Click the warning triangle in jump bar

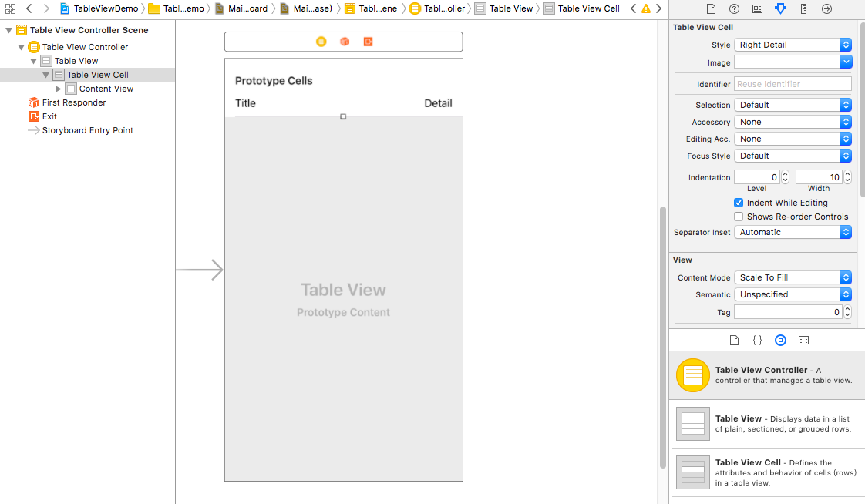pyautogui.click(x=646, y=9)
